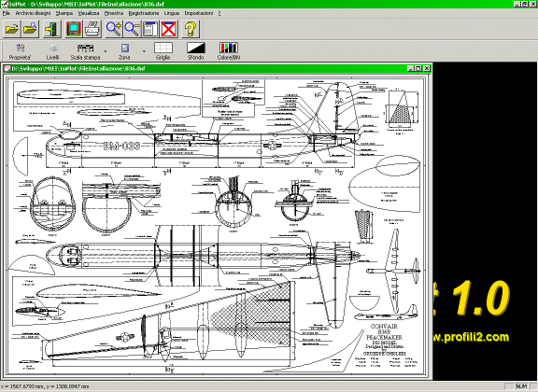538x392 pixels.
Task: Toggle Colore/BN color mode
Action: 229,51
